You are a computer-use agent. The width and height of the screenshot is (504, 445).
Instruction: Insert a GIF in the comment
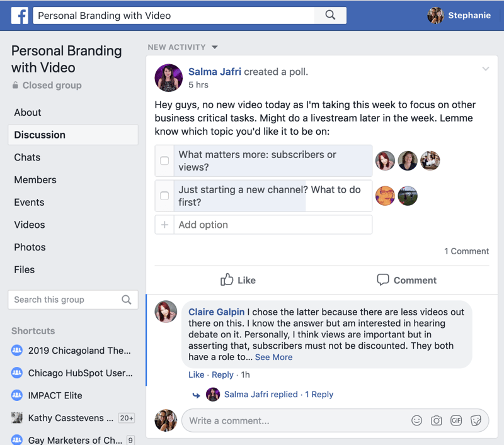pos(456,420)
